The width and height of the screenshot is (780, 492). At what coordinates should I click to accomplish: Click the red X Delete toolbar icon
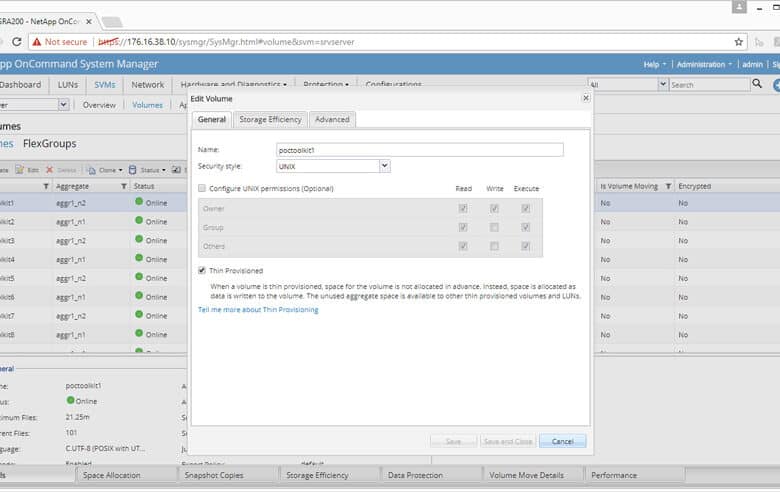tap(49, 170)
